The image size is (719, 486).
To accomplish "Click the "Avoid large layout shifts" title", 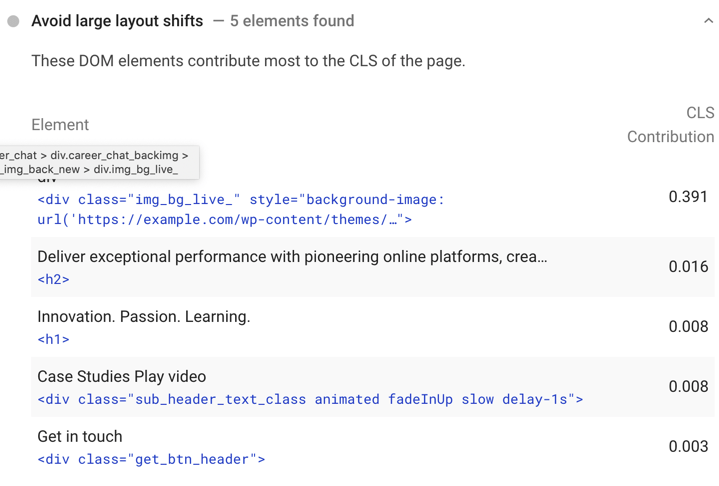I will (x=117, y=21).
